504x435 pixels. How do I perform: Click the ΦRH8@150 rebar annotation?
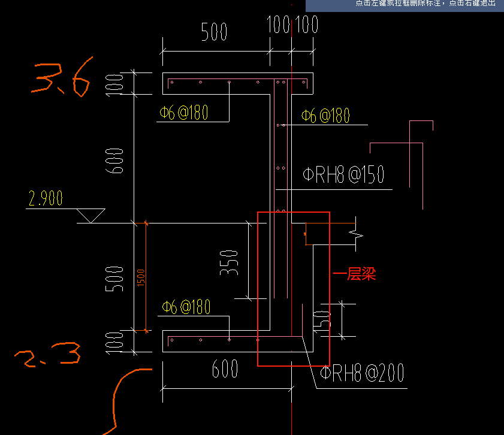click(343, 174)
